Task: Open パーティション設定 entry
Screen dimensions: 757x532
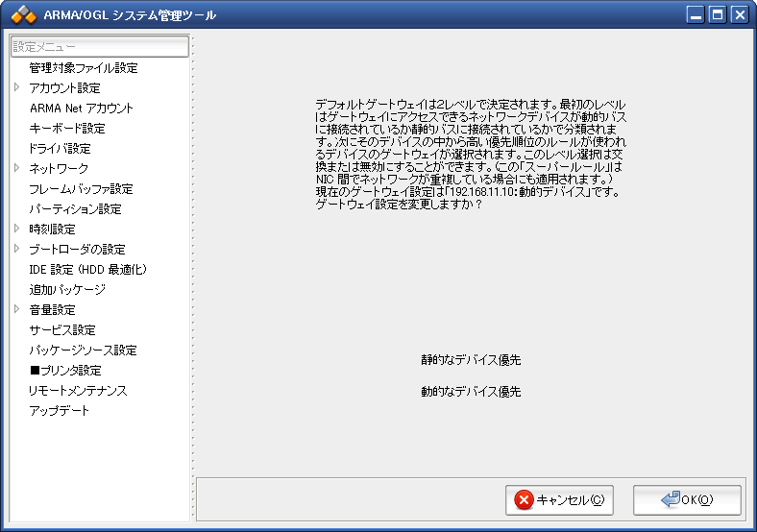Action: pyautogui.click(x=75, y=209)
